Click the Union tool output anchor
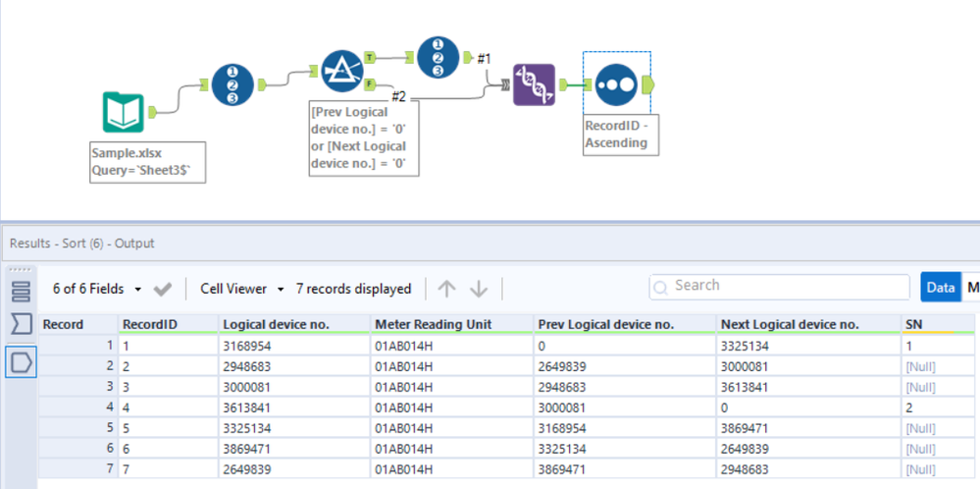 coord(563,84)
